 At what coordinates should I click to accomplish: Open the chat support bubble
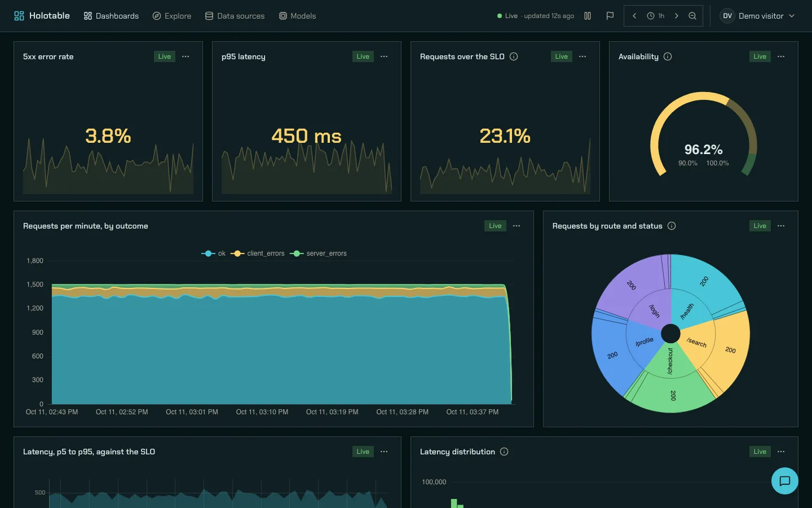click(784, 481)
